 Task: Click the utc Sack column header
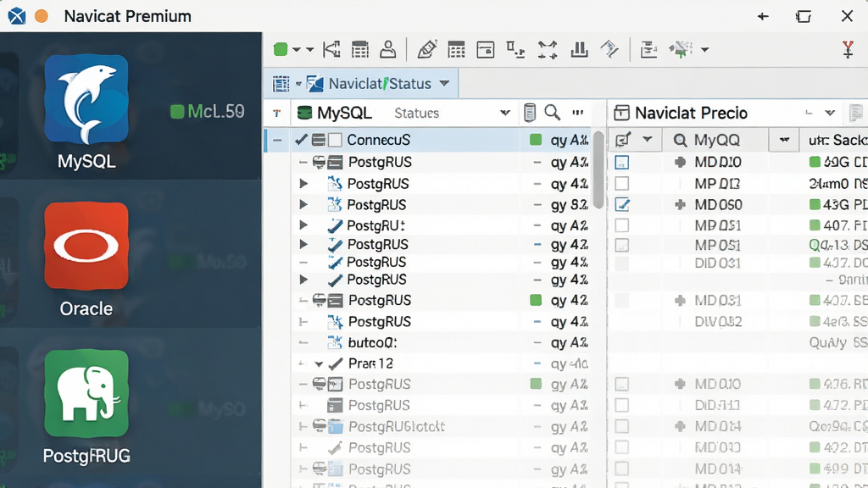pyautogui.click(x=837, y=140)
